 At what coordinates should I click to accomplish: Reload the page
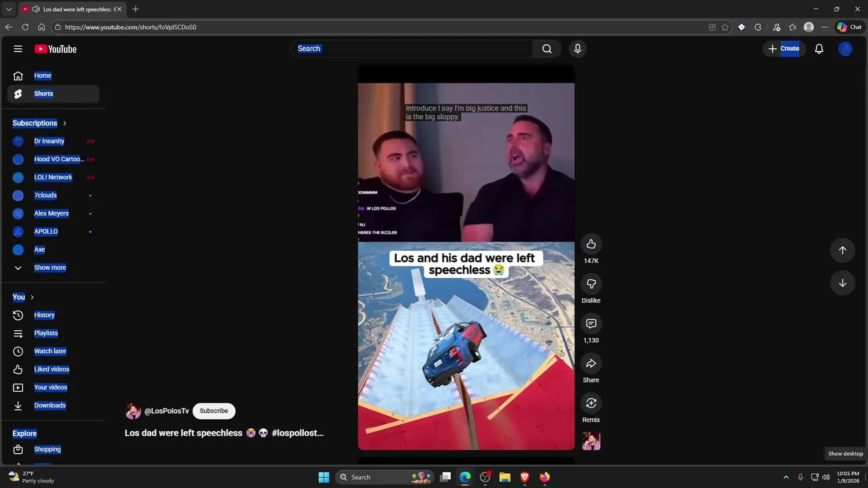click(x=25, y=27)
